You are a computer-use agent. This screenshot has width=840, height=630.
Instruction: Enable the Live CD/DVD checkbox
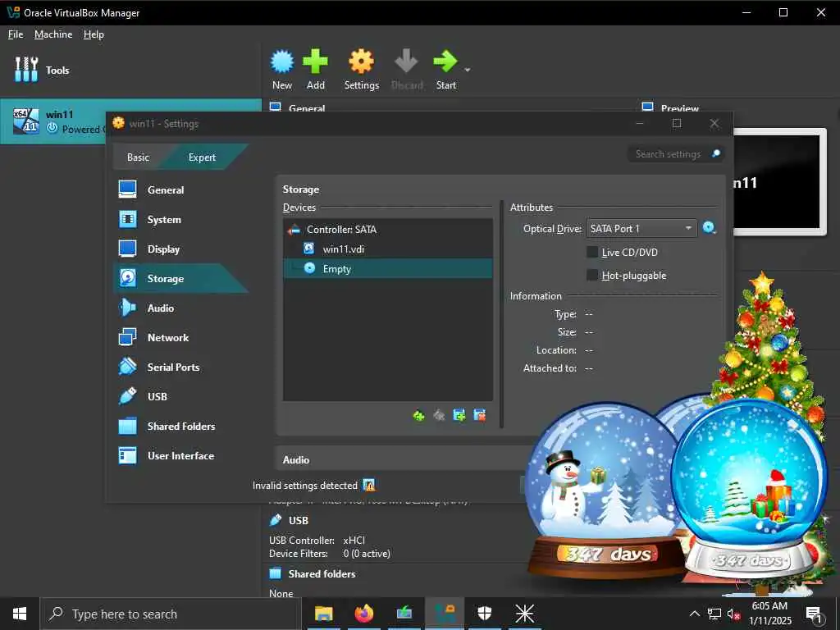[592, 252]
